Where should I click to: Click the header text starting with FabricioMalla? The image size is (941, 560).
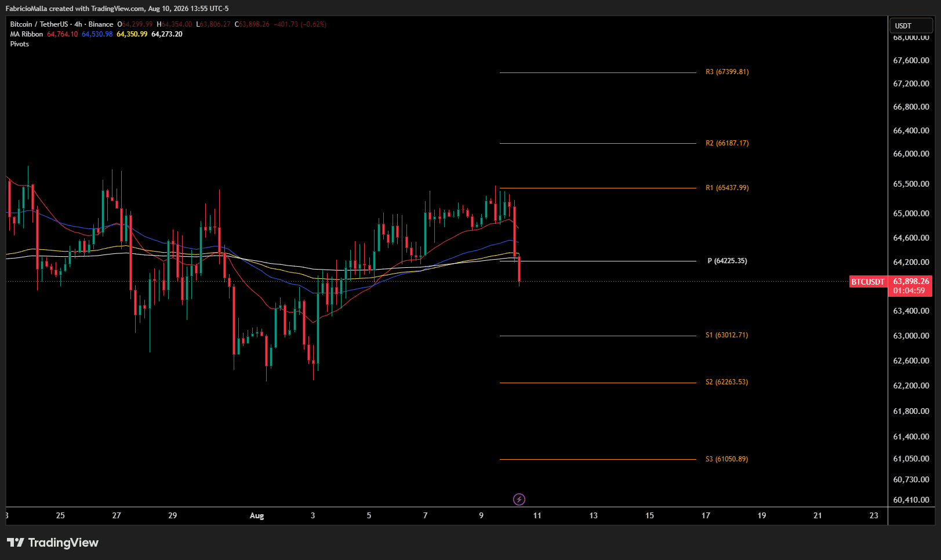[117, 9]
